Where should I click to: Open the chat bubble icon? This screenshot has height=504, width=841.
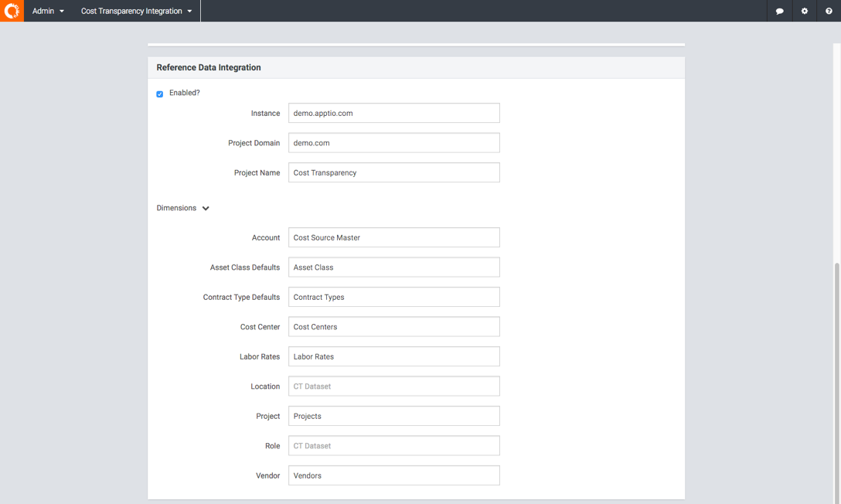coord(779,11)
